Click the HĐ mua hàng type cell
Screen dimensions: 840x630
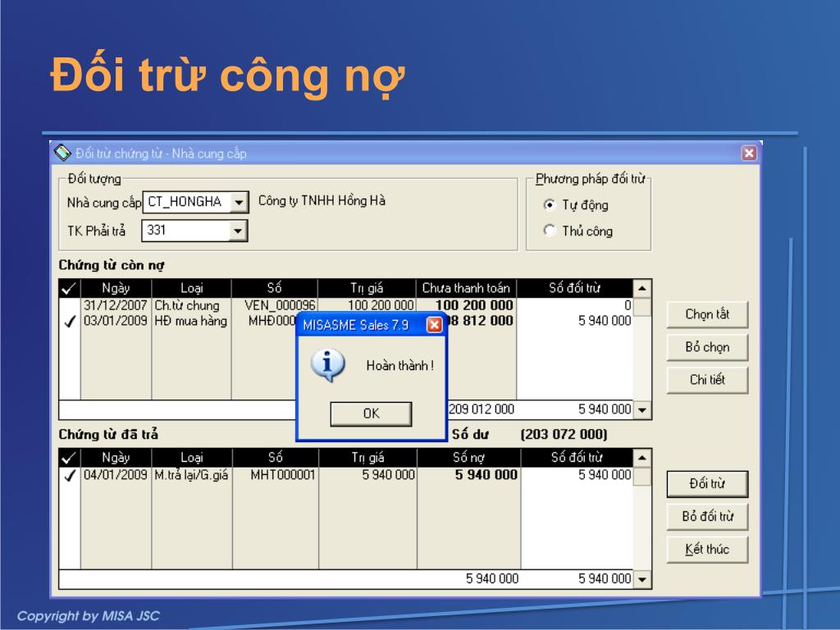click(190, 321)
